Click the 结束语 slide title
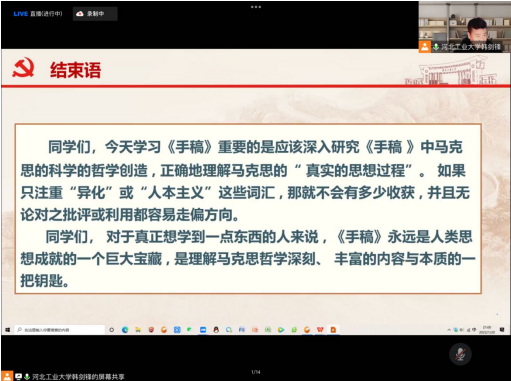 (x=75, y=70)
